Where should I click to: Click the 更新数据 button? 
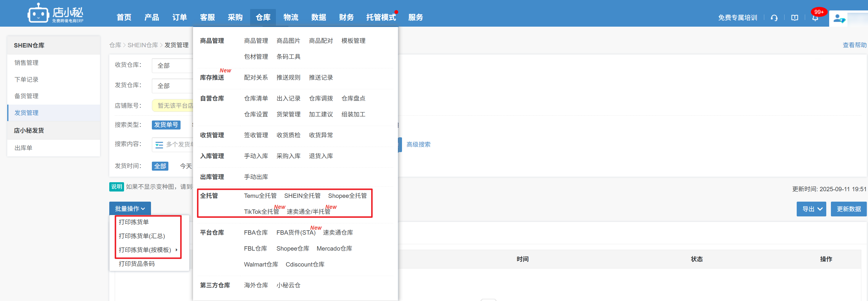coord(849,209)
